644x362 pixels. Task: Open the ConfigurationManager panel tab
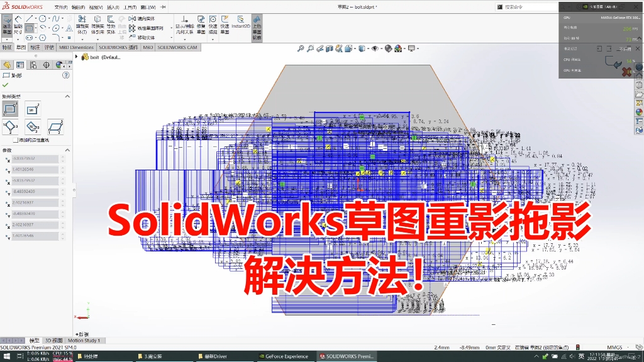click(x=33, y=65)
